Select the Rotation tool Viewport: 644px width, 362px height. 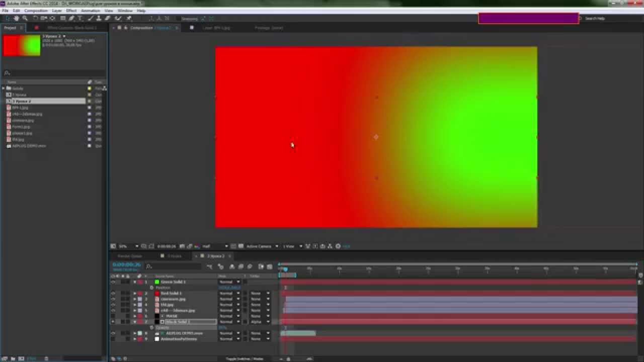tap(35, 19)
